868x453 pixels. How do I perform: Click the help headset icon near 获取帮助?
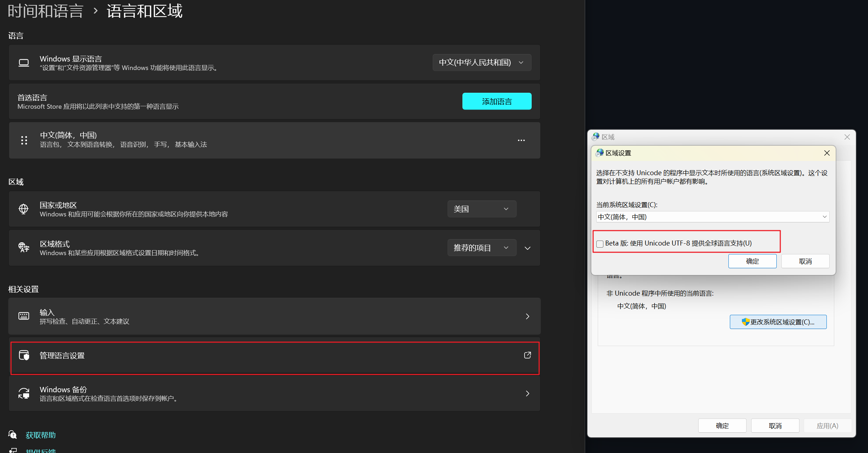point(12,435)
